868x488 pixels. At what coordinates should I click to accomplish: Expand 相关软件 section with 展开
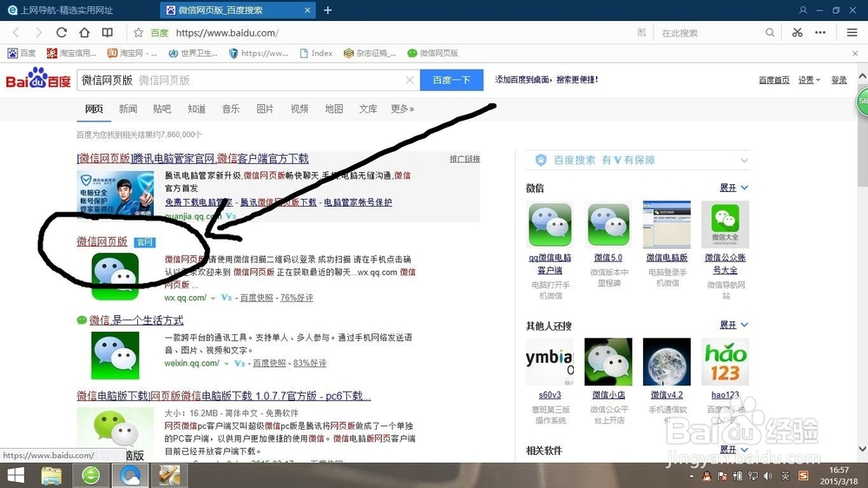pos(733,449)
